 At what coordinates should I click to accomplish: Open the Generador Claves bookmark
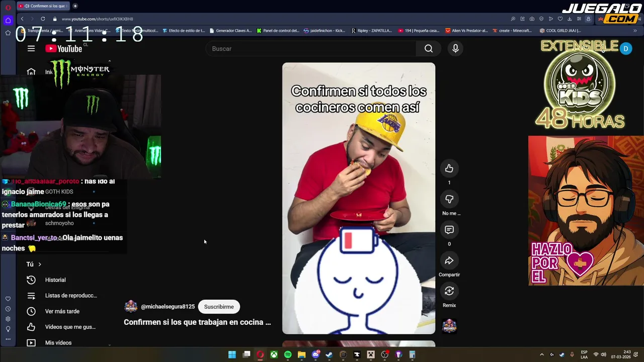pos(230,31)
